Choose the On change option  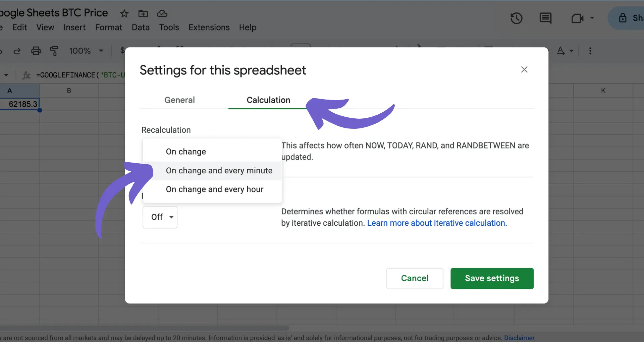(212, 152)
